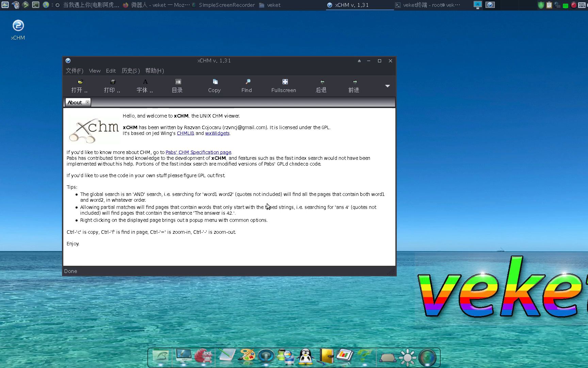
Task: Open the computer monitor dock icon
Action: click(184, 355)
